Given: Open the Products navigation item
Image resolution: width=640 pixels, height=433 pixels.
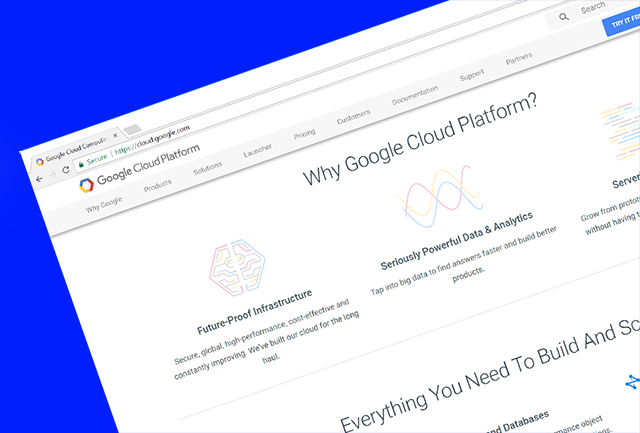Looking at the screenshot, I should point(157,187).
